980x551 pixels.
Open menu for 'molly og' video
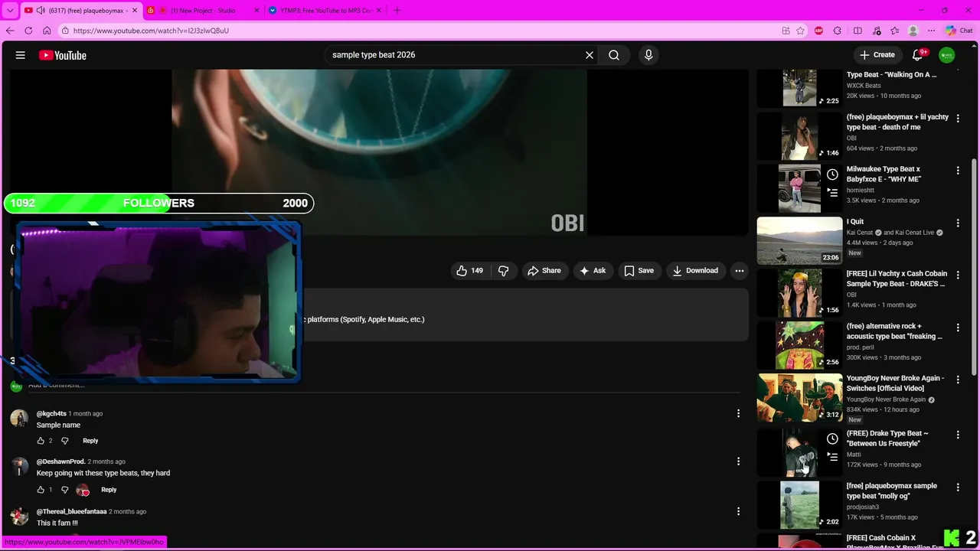pos(958,487)
